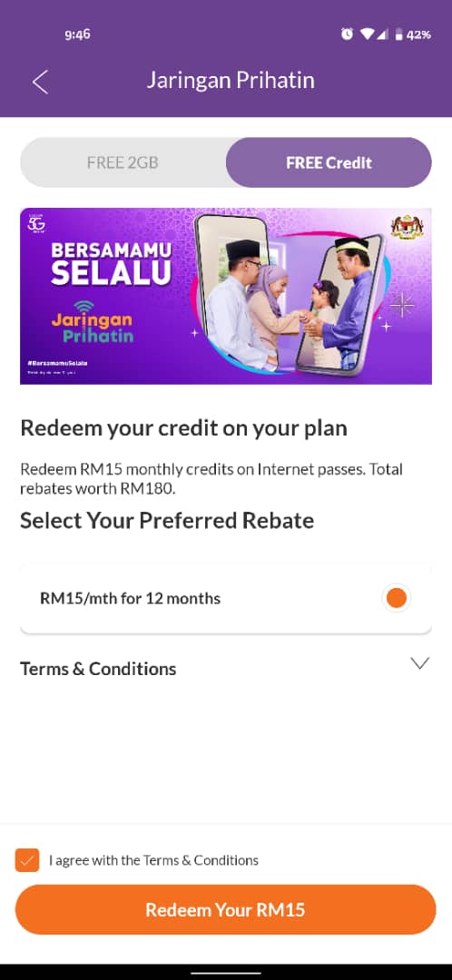Expand the Terms & Conditions chevron
Screen dimensions: 452x980
tap(420, 663)
